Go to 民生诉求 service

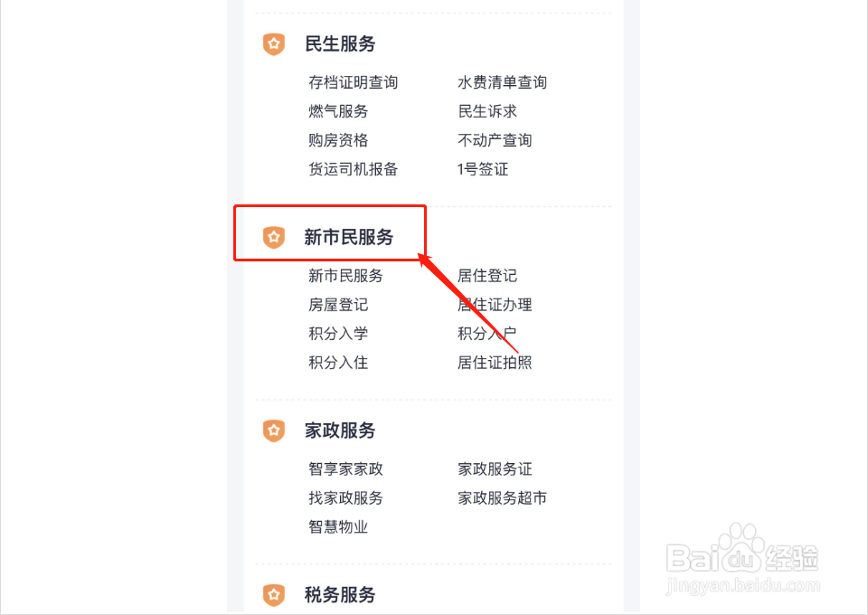[487, 111]
